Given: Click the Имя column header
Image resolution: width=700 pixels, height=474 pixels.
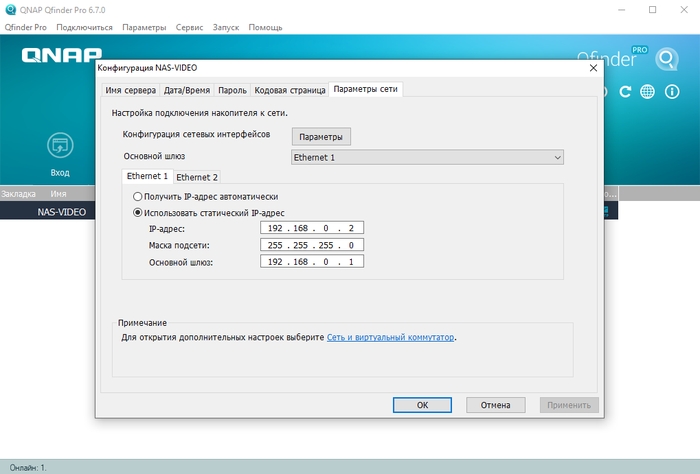Looking at the screenshot, I should (58, 194).
